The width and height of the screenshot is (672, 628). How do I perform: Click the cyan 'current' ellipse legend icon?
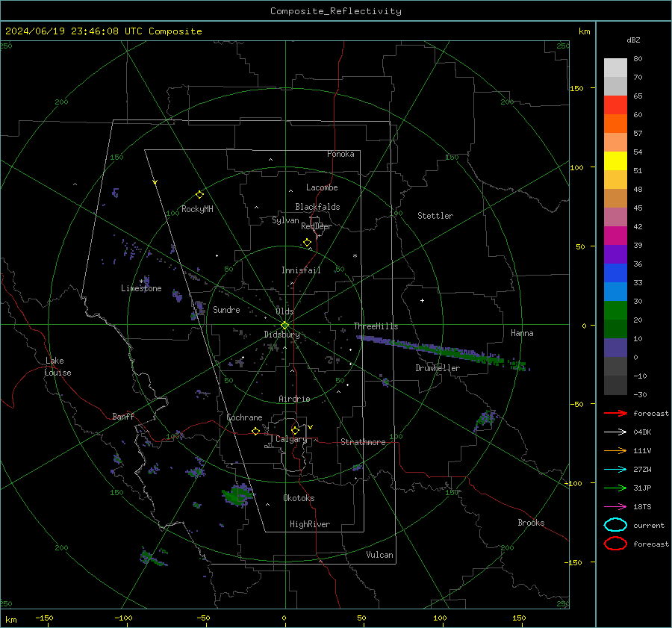pos(615,525)
